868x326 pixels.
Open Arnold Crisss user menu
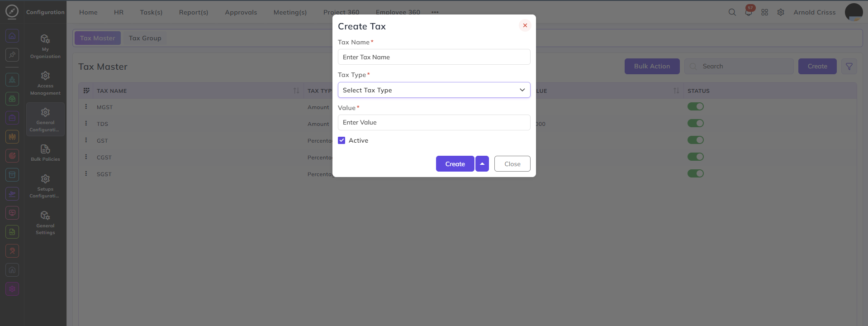[815, 12]
